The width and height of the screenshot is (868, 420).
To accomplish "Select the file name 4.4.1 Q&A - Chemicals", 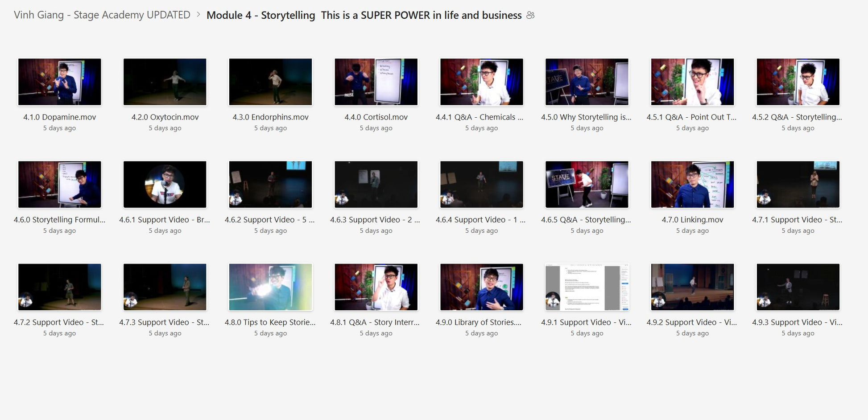I will point(479,117).
